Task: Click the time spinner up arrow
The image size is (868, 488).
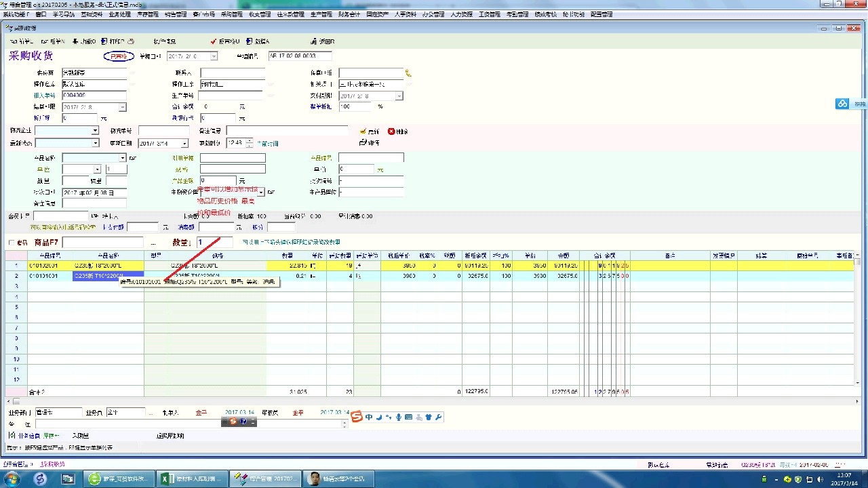Action: coord(250,141)
